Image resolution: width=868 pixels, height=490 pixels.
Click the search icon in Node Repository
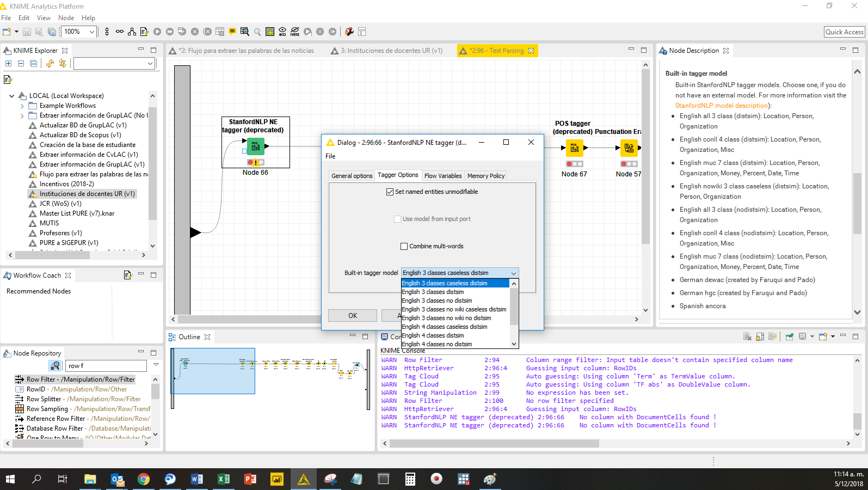click(55, 366)
